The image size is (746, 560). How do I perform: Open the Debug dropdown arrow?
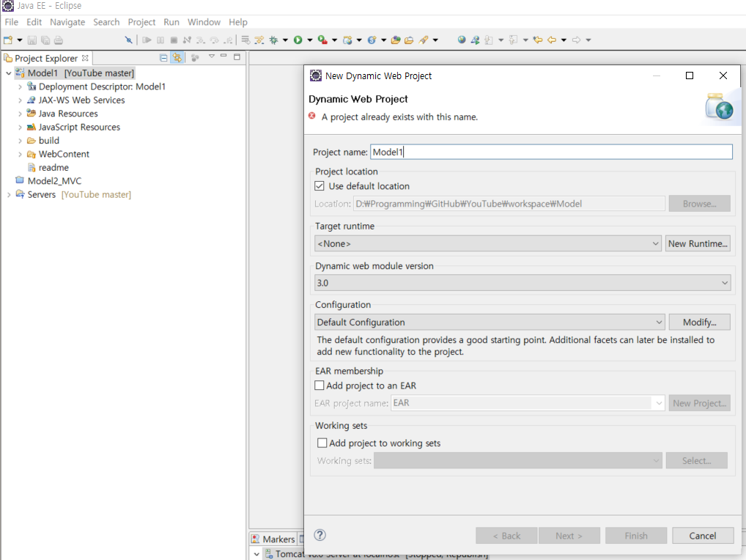tap(285, 40)
